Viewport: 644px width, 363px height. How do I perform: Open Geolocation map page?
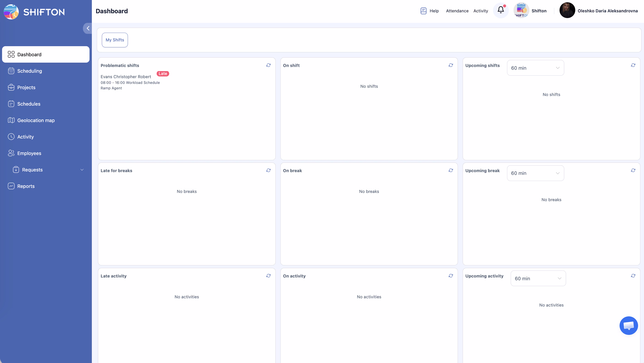[36, 120]
